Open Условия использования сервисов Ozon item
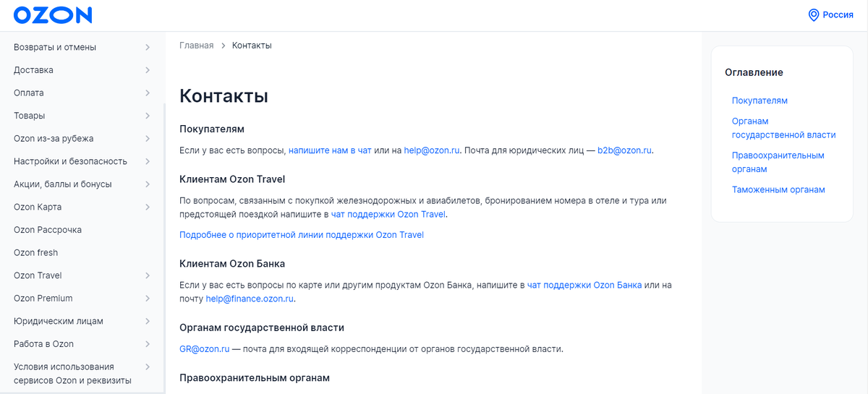Viewport: 868px width, 394px height. (72, 373)
